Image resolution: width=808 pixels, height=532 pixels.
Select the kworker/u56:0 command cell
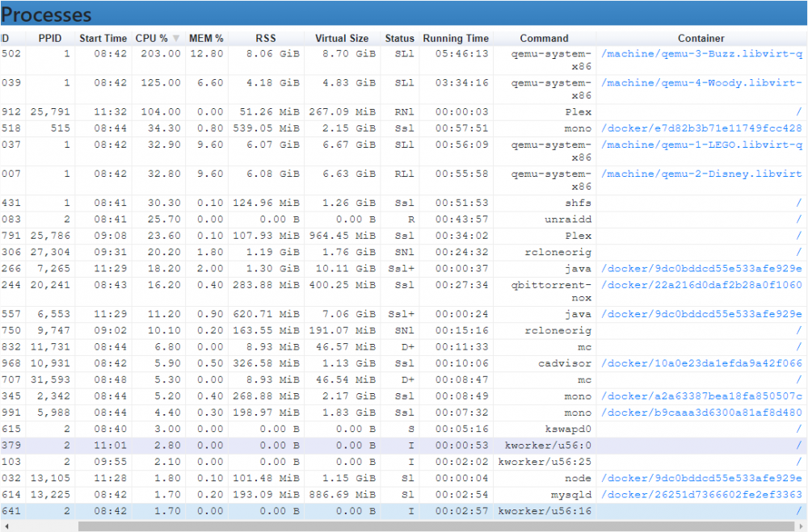coord(545,446)
